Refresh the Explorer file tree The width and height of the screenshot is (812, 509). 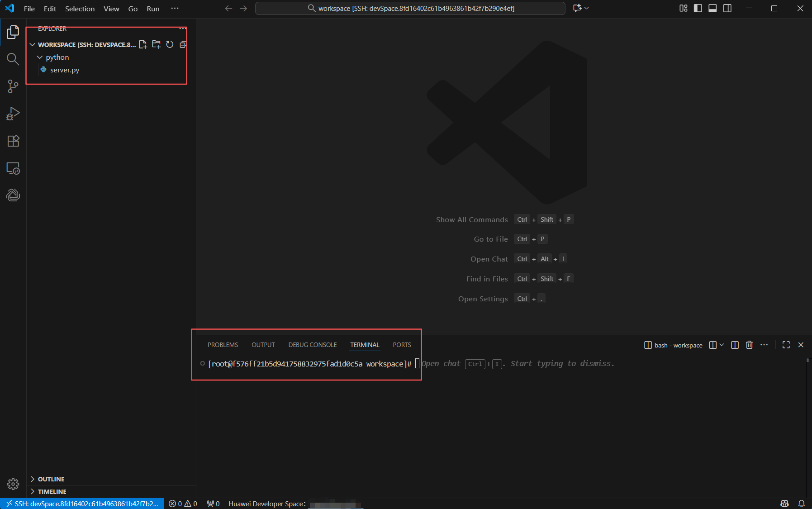(170, 44)
